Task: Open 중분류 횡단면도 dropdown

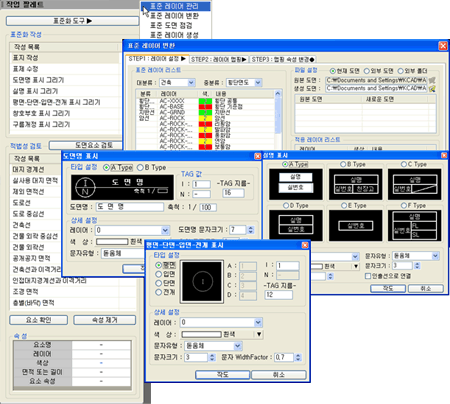Action: tap(258, 82)
